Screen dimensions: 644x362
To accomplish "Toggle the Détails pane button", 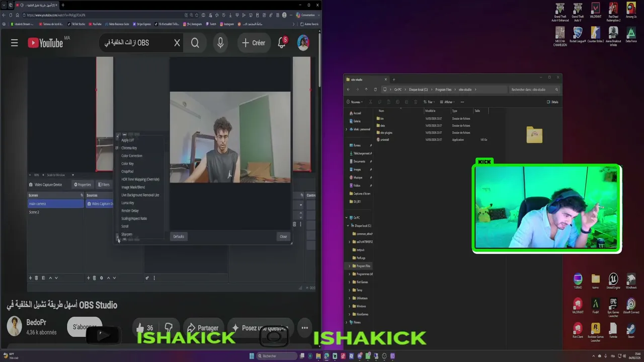I will [552, 102].
